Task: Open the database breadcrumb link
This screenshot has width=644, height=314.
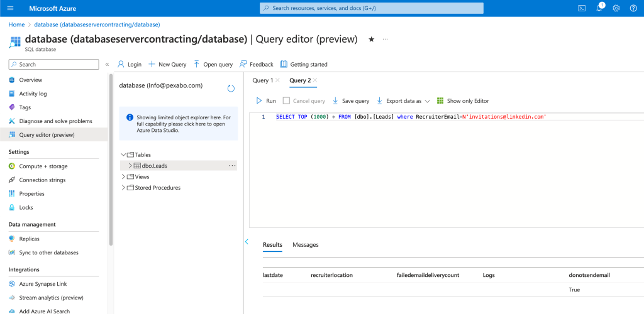Action: (x=97, y=24)
